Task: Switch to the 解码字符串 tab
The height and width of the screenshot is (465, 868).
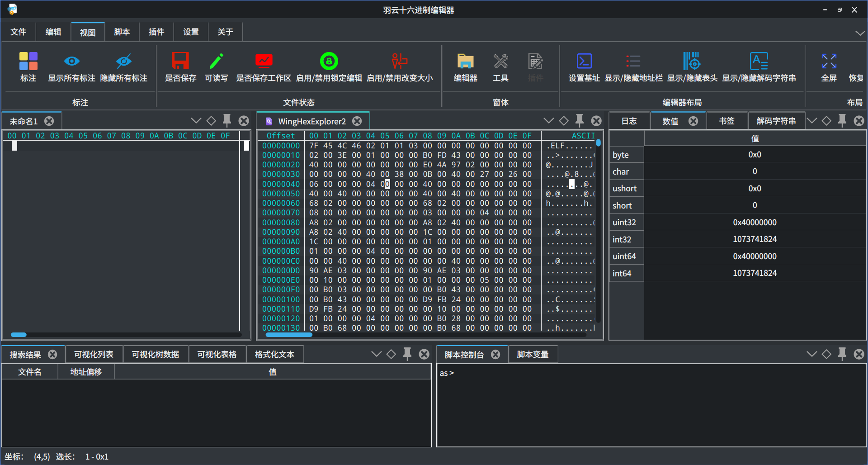Action: click(776, 121)
